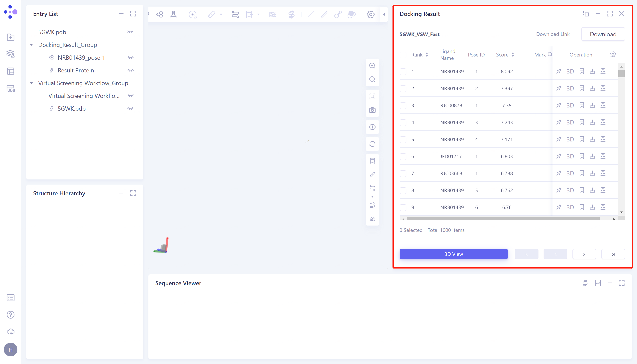Click the Sequence Viewer swap icon
Viewport: 637px width, 364px height.
click(585, 283)
